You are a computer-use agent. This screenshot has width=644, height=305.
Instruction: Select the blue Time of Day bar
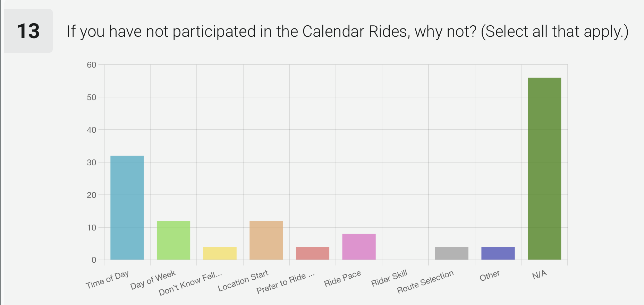click(127, 207)
